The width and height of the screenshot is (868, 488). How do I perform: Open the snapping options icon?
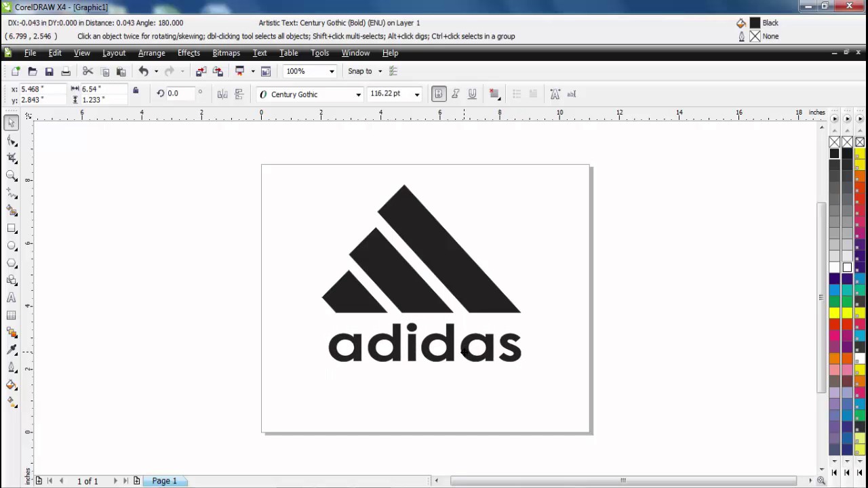(393, 71)
